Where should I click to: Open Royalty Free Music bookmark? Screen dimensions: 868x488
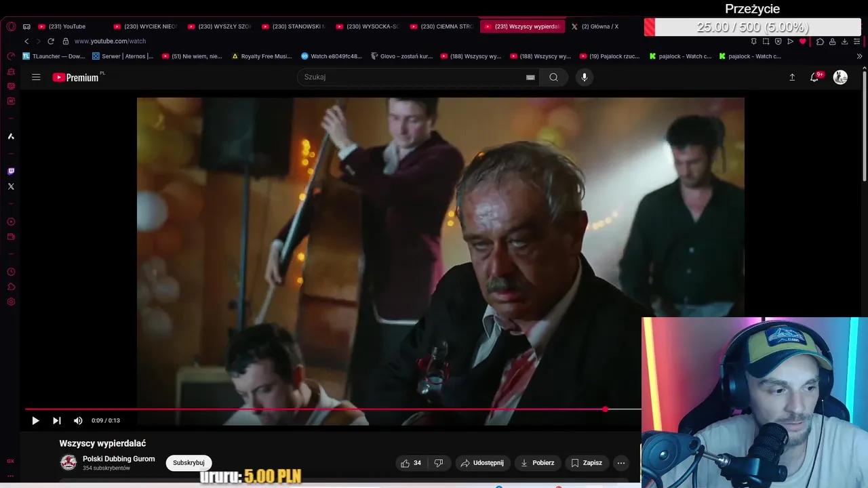coord(262,56)
